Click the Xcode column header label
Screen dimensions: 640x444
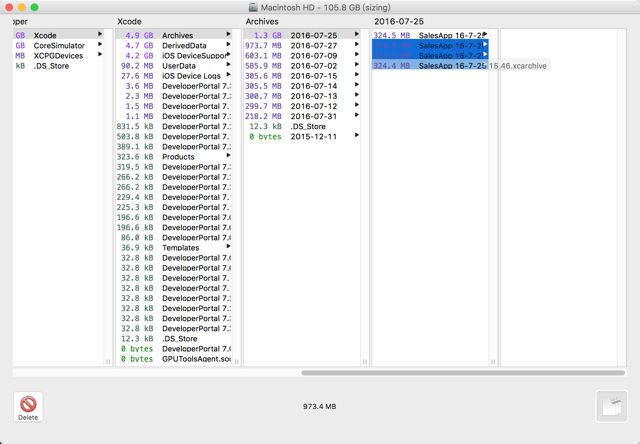pos(129,21)
